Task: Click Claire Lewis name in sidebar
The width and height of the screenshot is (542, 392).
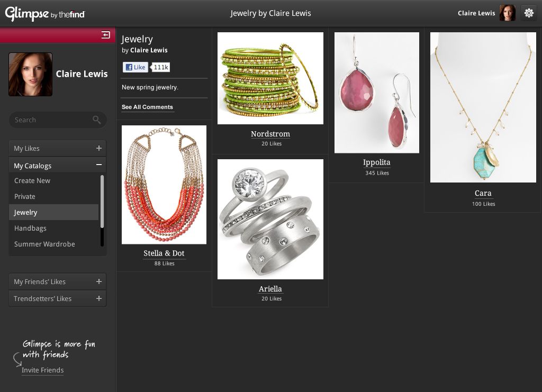Action: click(x=82, y=74)
